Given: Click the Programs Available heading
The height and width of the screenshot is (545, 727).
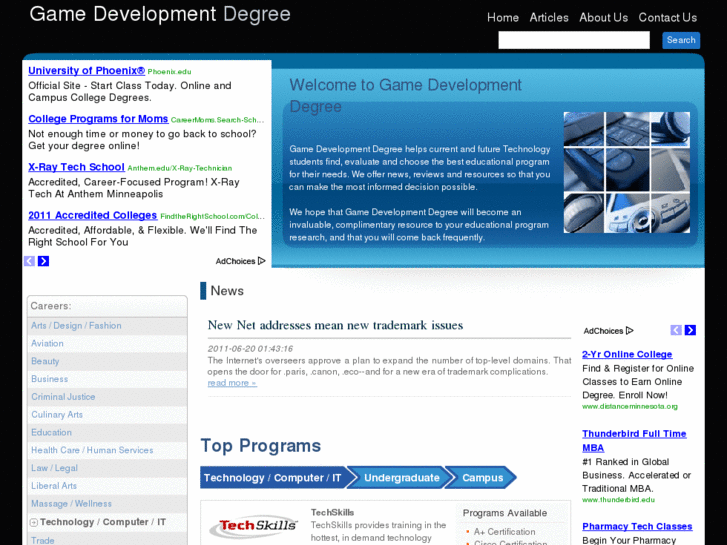Looking at the screenshot, I should [505, 513].
